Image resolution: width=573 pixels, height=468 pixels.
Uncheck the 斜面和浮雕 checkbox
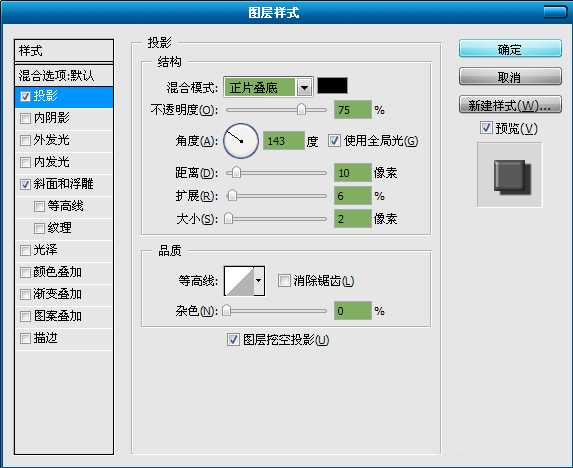[25, 184]
